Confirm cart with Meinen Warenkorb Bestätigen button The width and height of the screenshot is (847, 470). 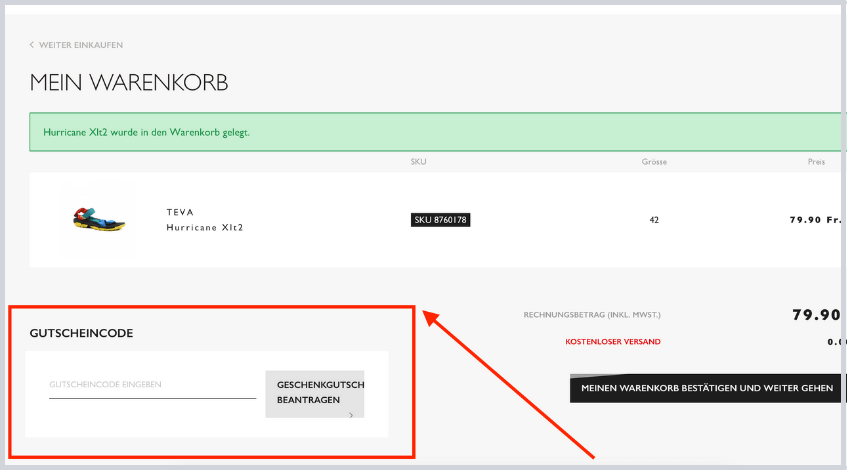[x=706, y=388]
